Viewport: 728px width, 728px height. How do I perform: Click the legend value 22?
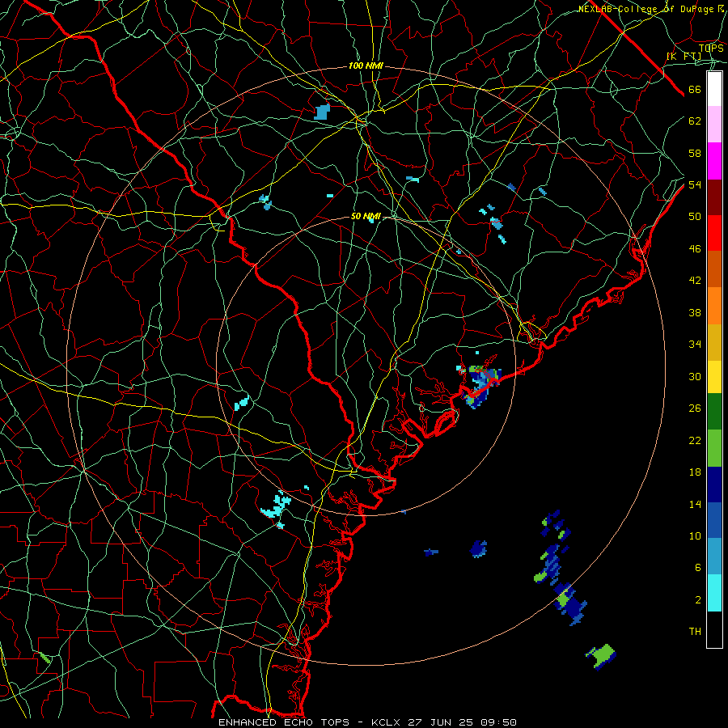[695, 440]
